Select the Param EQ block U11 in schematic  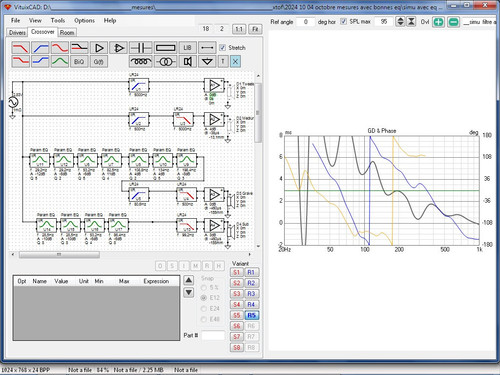[x=40, y=161]
